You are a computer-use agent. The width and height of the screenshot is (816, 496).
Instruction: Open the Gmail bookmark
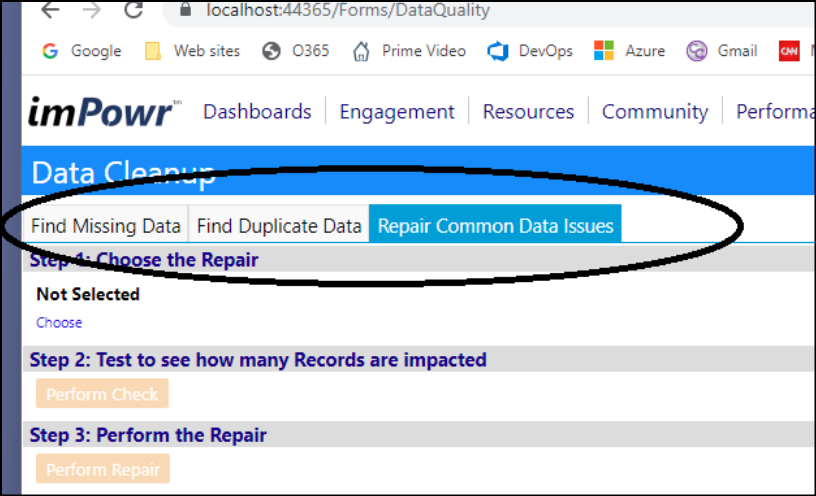[722, 51]
